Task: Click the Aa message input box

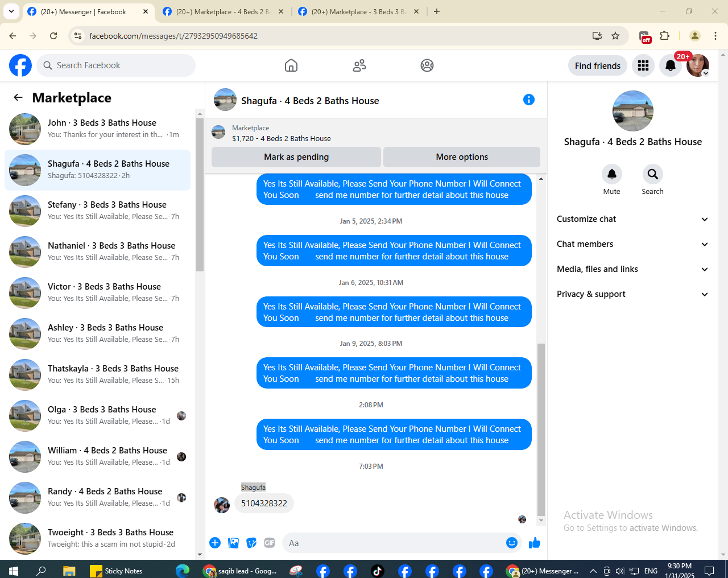Action: (x=394, y=543)
